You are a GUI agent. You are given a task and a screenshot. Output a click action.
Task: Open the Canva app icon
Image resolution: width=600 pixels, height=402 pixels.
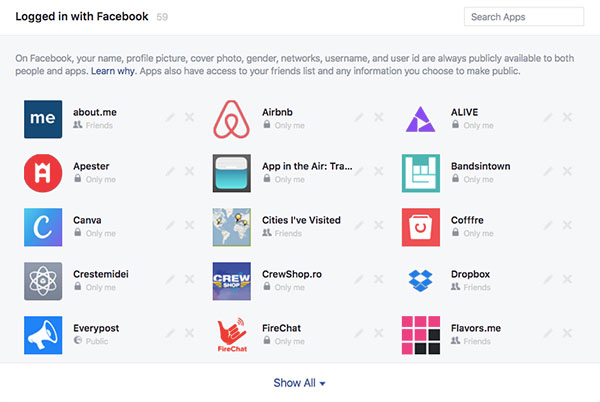click(x=43, y=227)
